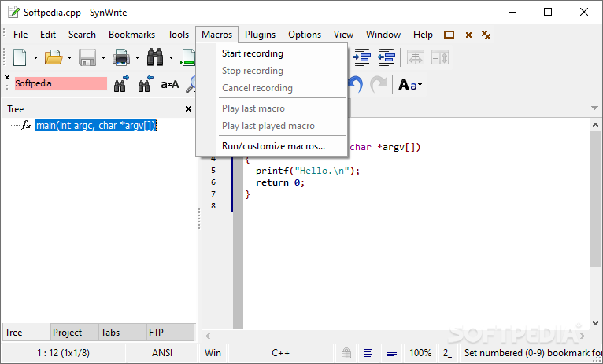The width and height of the screenshot is (603, 364).
Task: Click the Play last played macro entry
Action: [272, 126]
